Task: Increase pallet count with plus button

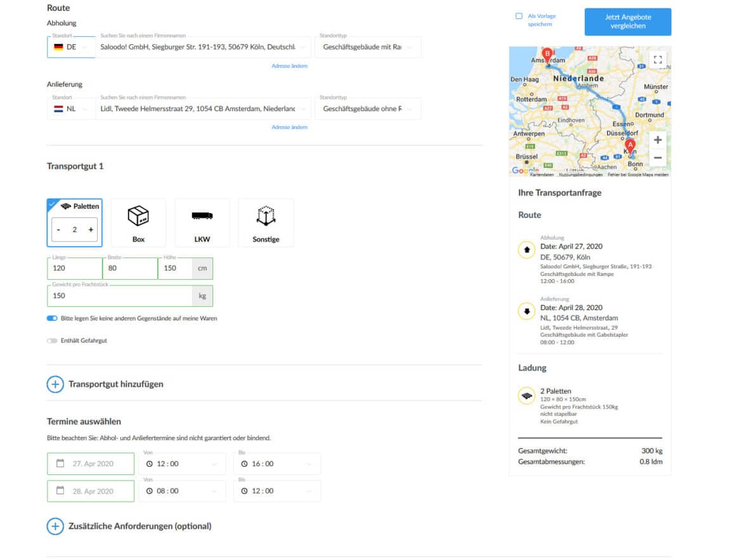Action: pyautogui.click(x=91, y=230)
